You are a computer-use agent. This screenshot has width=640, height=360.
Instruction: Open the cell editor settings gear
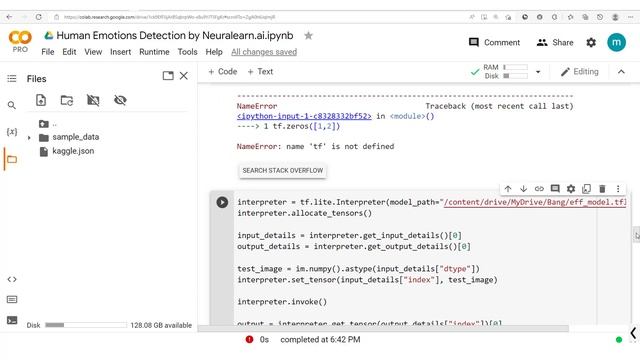571,189
